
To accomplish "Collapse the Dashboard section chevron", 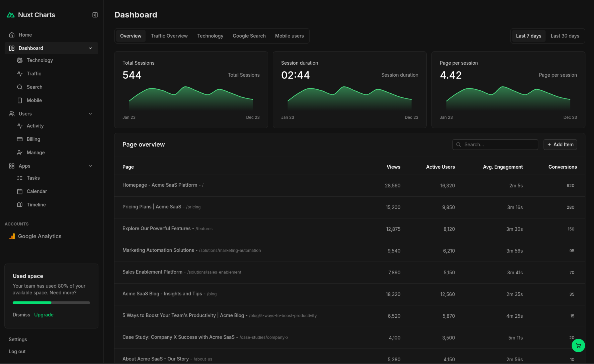I will [90, 48].
